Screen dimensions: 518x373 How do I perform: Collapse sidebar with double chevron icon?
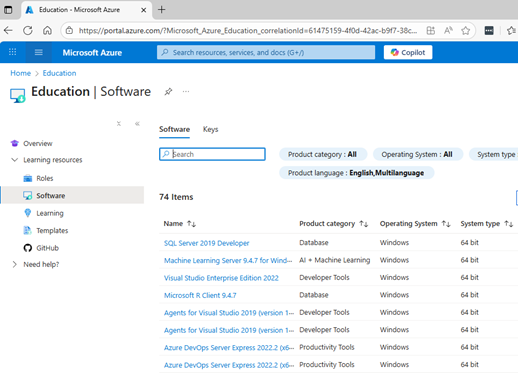click(x=137, y=124)
